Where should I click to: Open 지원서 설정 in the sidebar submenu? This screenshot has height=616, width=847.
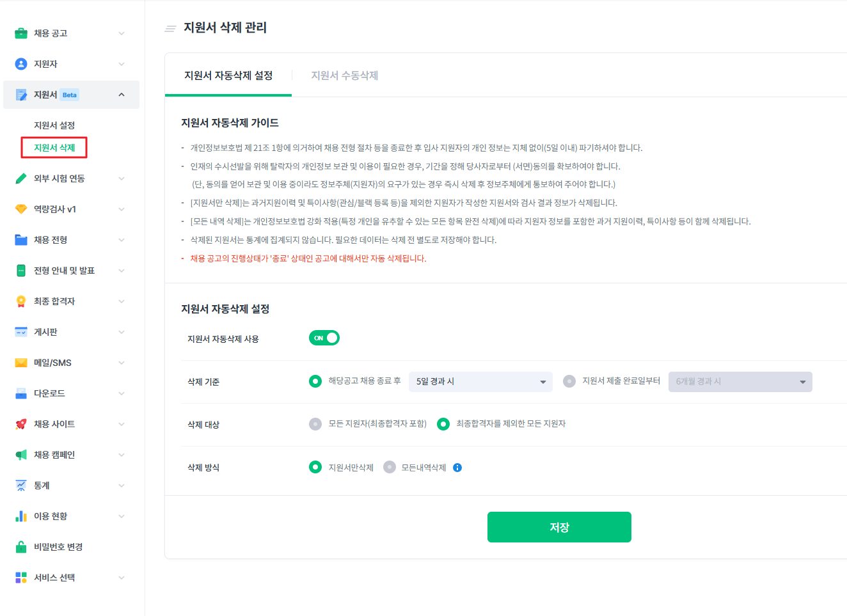pos(54,125)
